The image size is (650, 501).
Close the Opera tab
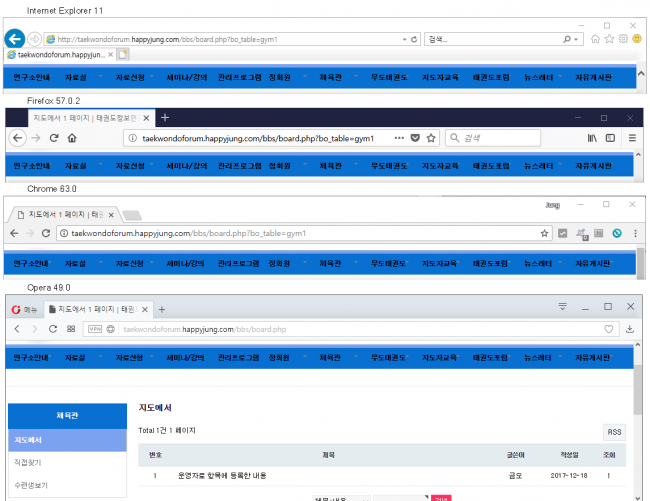click(145, 310)
